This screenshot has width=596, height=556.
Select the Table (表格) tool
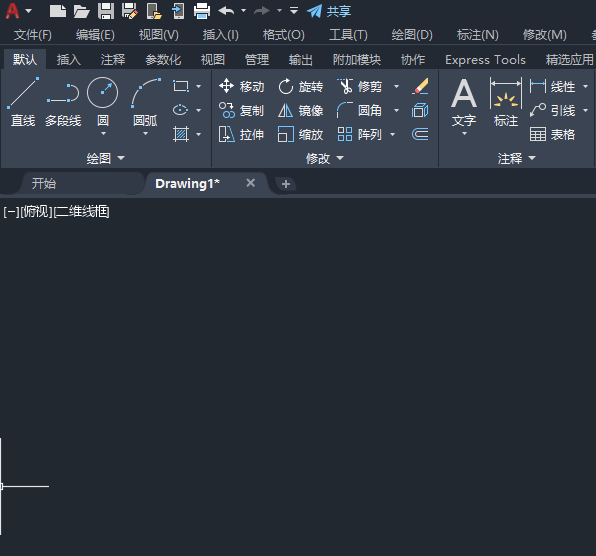click(x=552, y=134)
